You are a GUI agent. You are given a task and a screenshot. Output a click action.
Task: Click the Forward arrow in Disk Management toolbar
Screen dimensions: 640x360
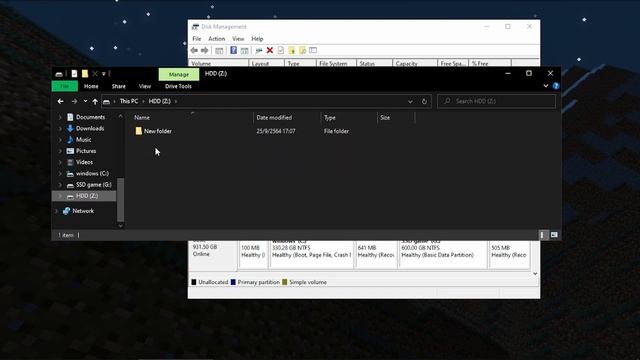(x=205, y=50)
